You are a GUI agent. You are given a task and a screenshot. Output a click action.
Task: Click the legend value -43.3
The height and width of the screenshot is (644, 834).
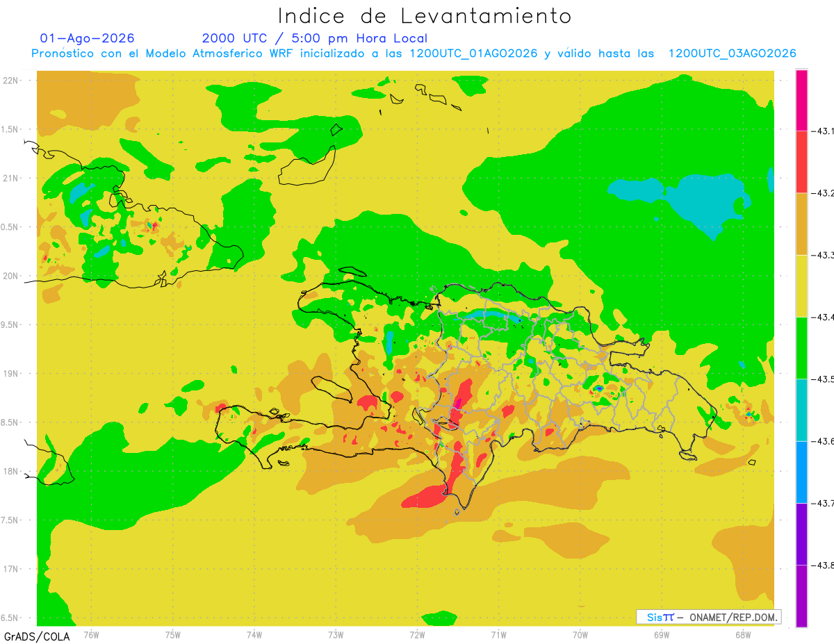(823, 255)
